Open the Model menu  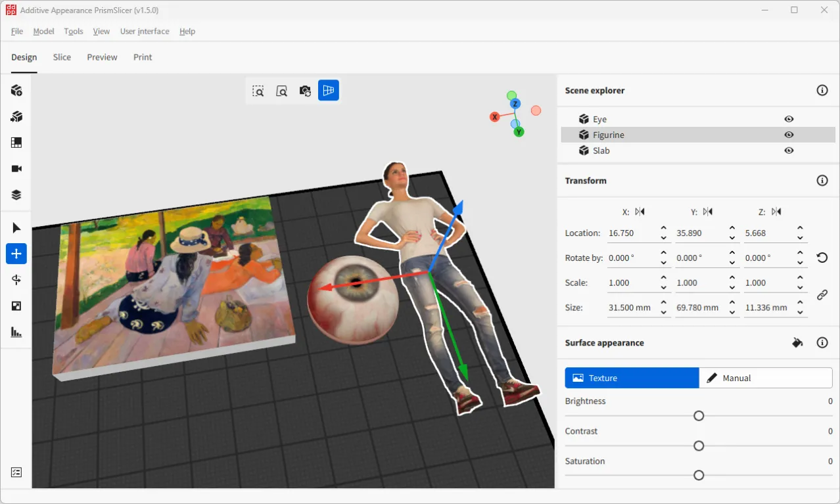pos(43,31)
